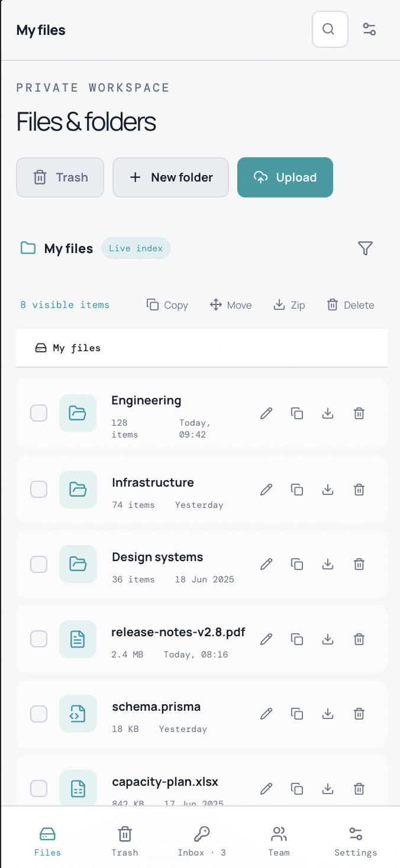Rename the Infrastructure folder
The width and height of the screenshot is (400, 868).
(x=267, y=490)
